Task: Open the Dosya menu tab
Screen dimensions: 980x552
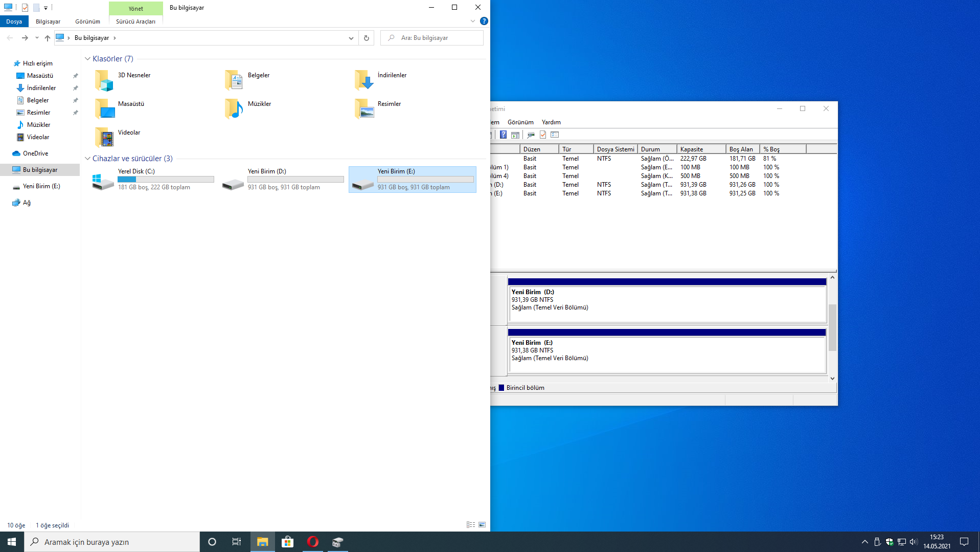Action: point(14,21)
